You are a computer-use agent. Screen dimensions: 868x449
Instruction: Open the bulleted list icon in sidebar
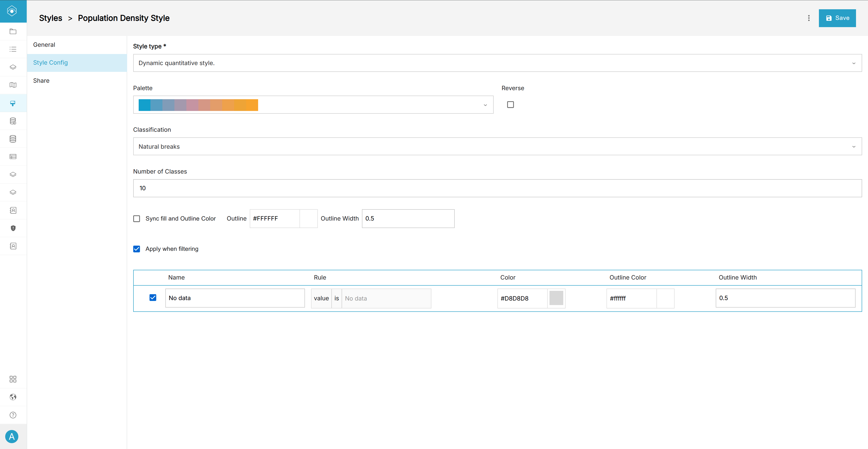coord(13,49)
